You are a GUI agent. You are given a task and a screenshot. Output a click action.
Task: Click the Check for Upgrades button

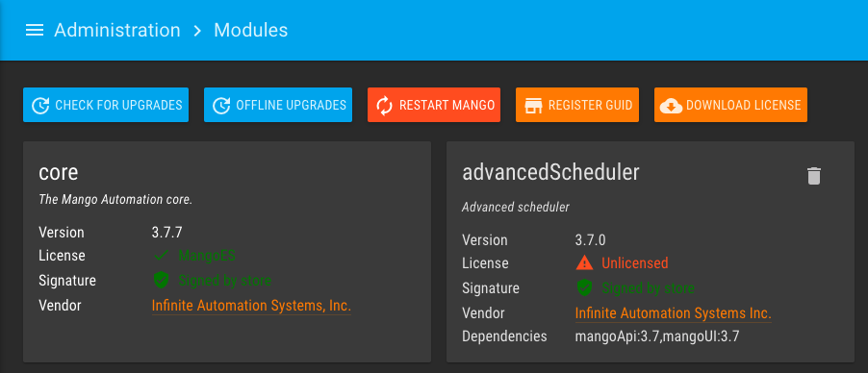(x=106, y=105)
